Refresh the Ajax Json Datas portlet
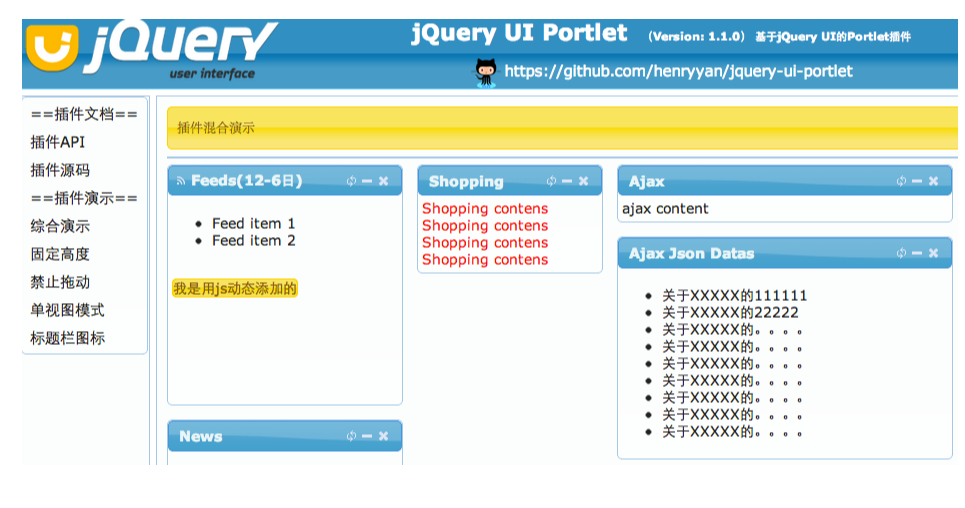Viewport: 965px width, 508px height. pos(902,253)
